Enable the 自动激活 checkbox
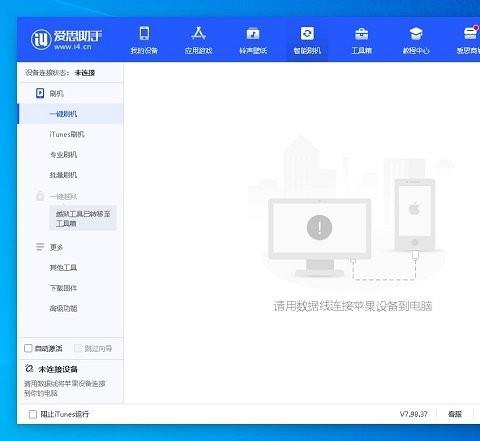This screenshot has width=480, height=441. (x=28, y=348)
